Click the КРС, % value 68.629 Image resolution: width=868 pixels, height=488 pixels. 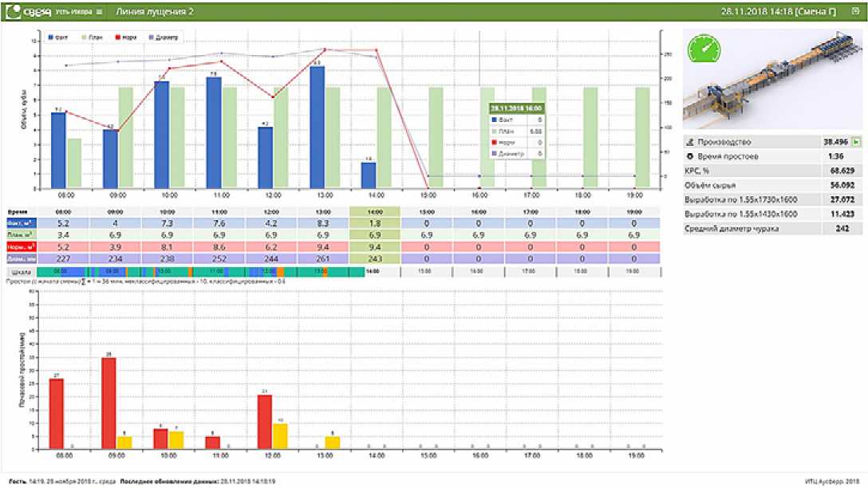pos(842,171)
